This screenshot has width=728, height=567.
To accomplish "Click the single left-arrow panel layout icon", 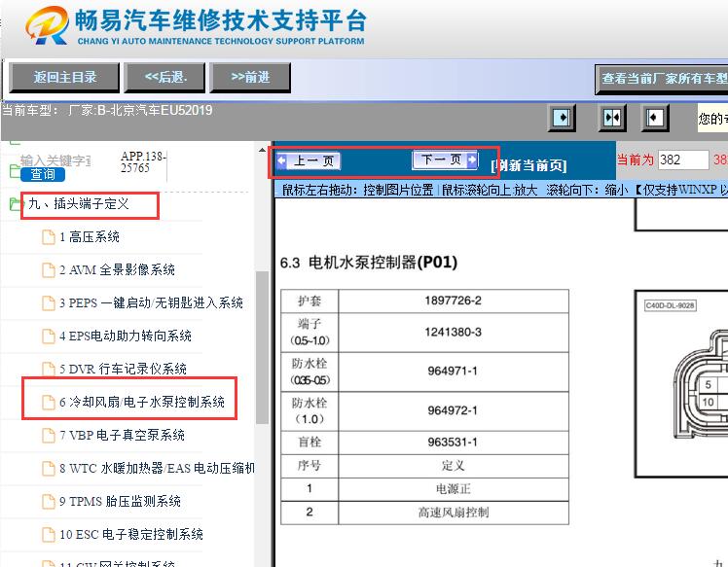I will point(655,118).
